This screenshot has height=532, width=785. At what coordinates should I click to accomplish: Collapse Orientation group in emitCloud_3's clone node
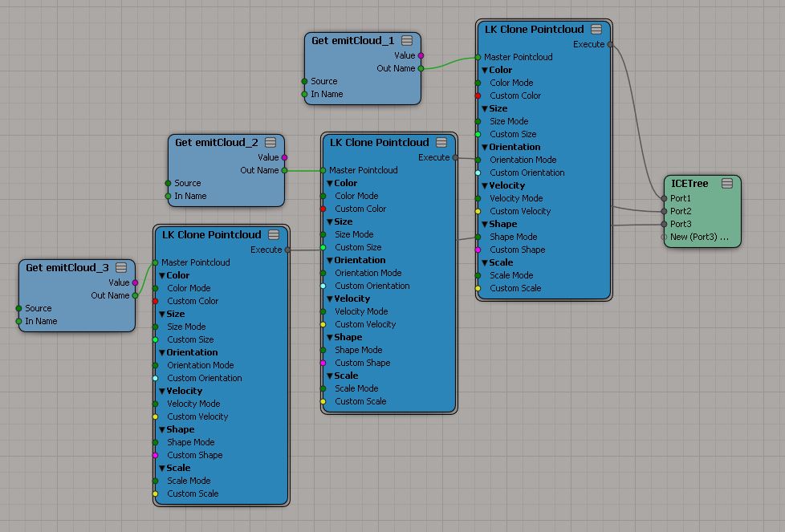162,352
